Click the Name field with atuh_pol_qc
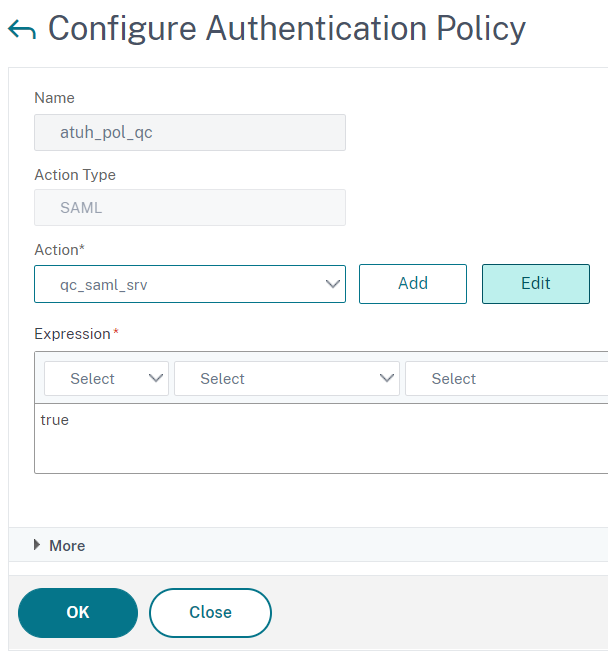The width and height of the screenshot is (608, 661). [x=190, y=133]
